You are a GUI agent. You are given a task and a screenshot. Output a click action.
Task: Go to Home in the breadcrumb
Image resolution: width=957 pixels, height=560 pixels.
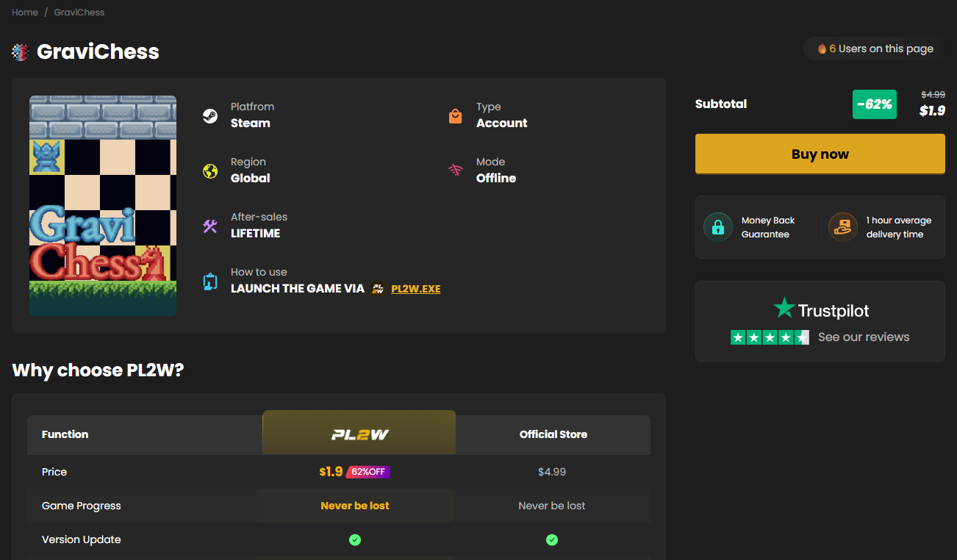pos(25,12)
